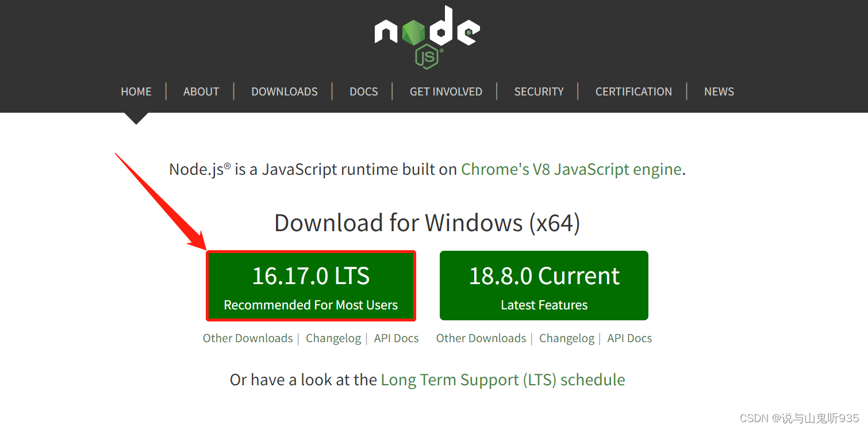Open Chrome's V8 JavaScript engine link
Viewport: 868px width, 429px height.
pos(571,169)
